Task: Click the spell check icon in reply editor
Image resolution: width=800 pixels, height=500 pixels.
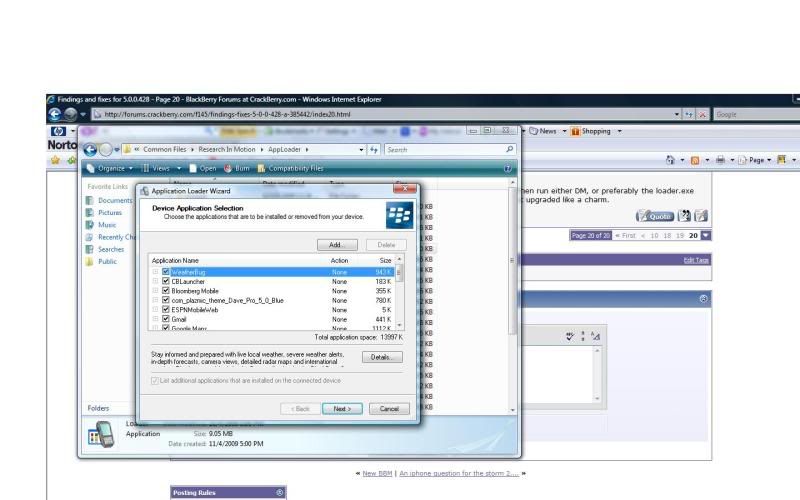Action: point(570,336)
